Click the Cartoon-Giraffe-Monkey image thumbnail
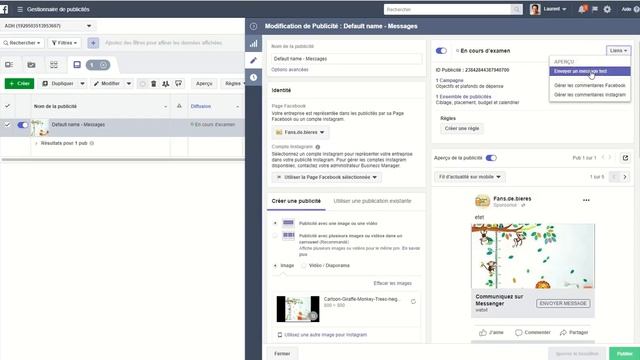This screenshot has width=640, height=360. coord(298,309)
